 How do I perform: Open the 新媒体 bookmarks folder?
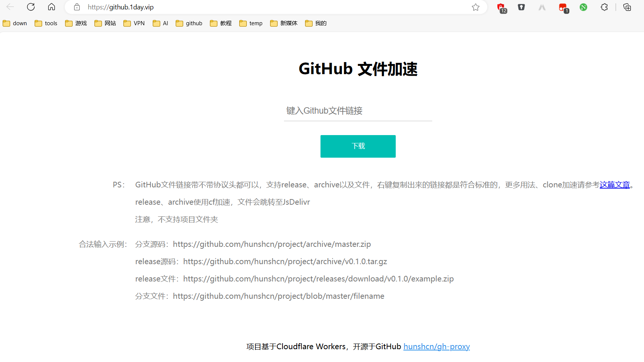284,23
